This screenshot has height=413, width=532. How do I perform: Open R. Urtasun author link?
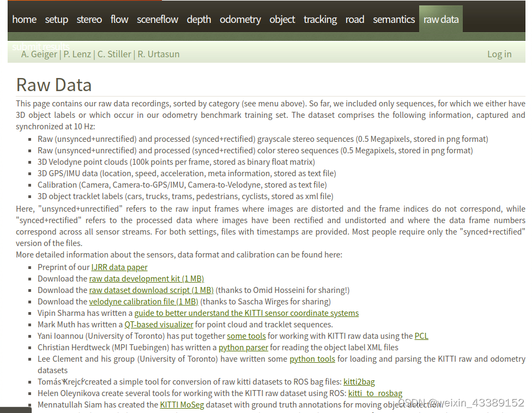click(x=159, y=55)
